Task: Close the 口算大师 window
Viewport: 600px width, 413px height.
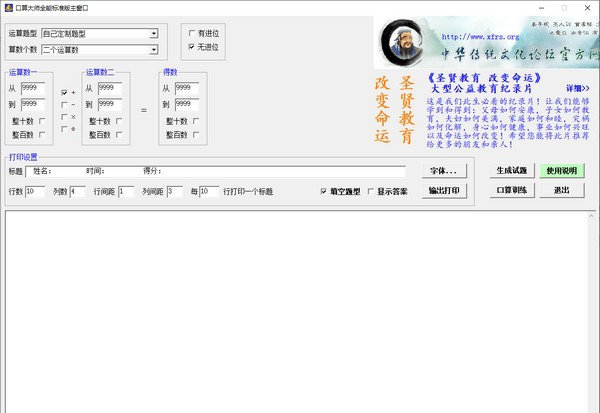Action: [x=587, y=8]
